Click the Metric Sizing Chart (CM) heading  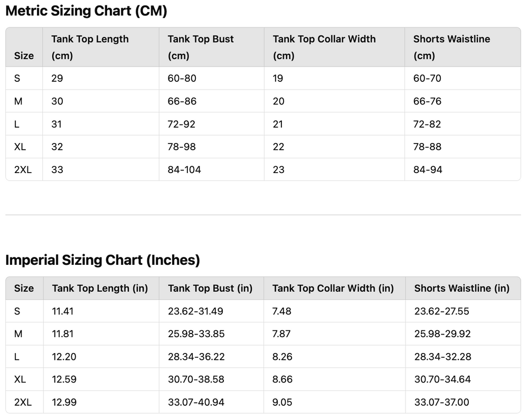86,11
